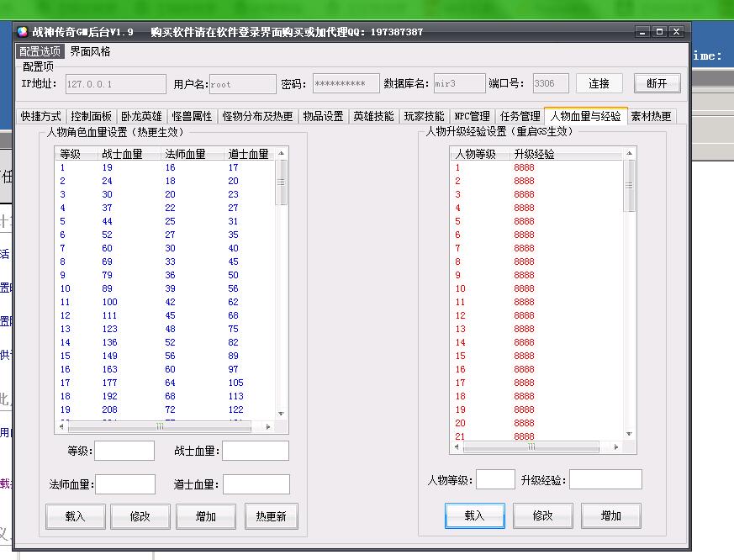Switch to the 怪兽属性 tab

pyautogui.click(x=192, y=116)
